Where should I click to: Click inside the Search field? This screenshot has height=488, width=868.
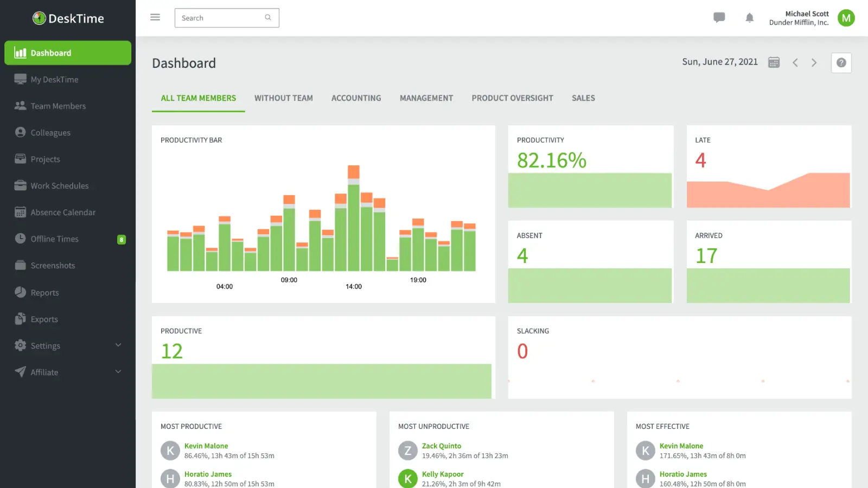click(x=222, y=17)
